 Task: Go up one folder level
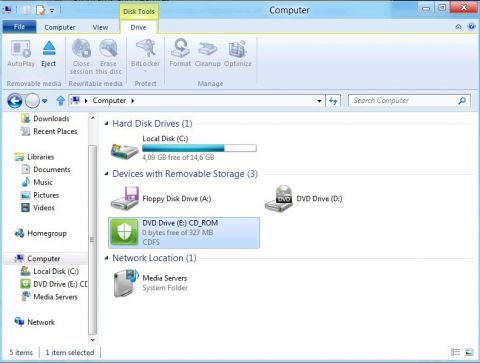click(60, 101)
